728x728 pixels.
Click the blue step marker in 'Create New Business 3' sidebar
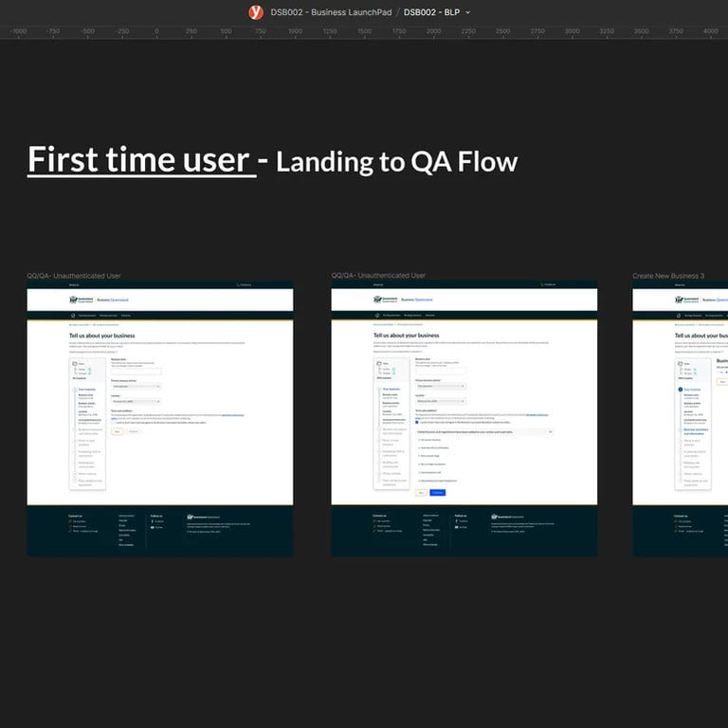(x=681, y=390)
